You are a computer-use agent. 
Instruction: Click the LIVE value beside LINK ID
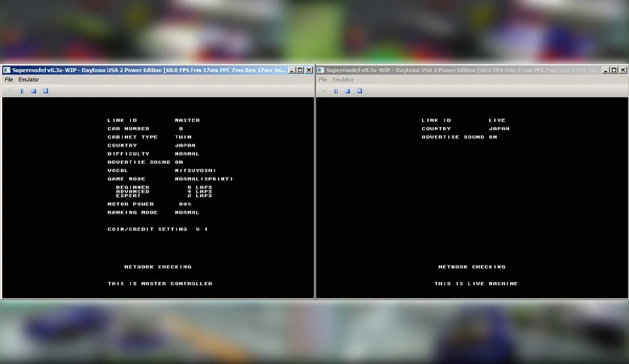click(x=497, y=120)
